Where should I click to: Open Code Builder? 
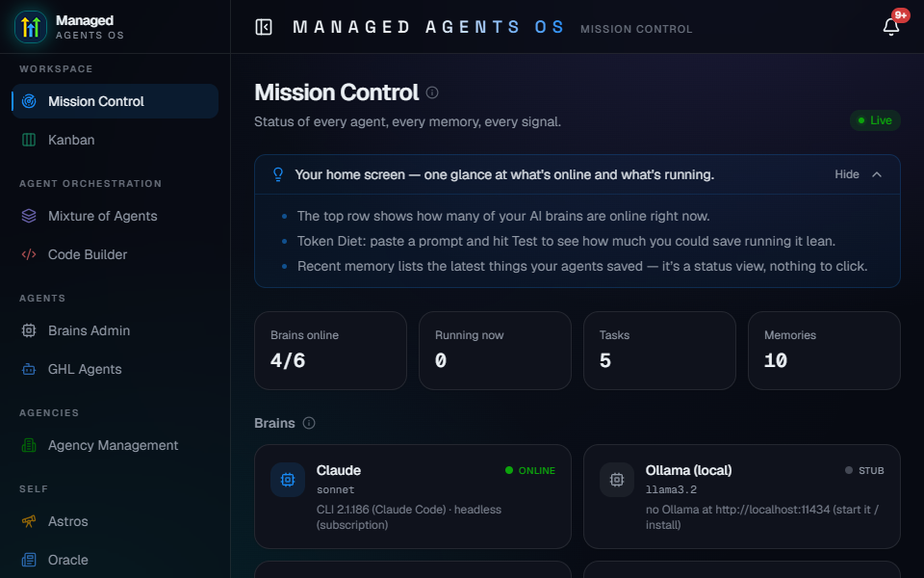coord(115,254)
